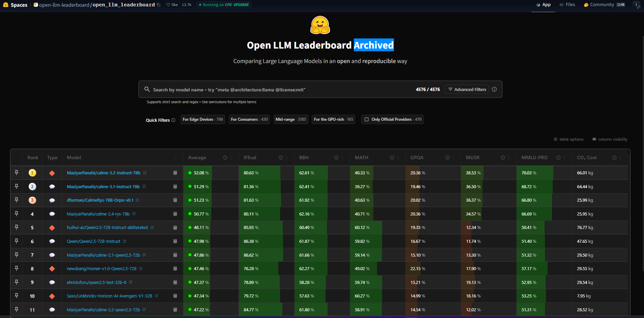Sort by the MMLU-PRO column arrows
644x318 pixels.
tap(564, 157)
